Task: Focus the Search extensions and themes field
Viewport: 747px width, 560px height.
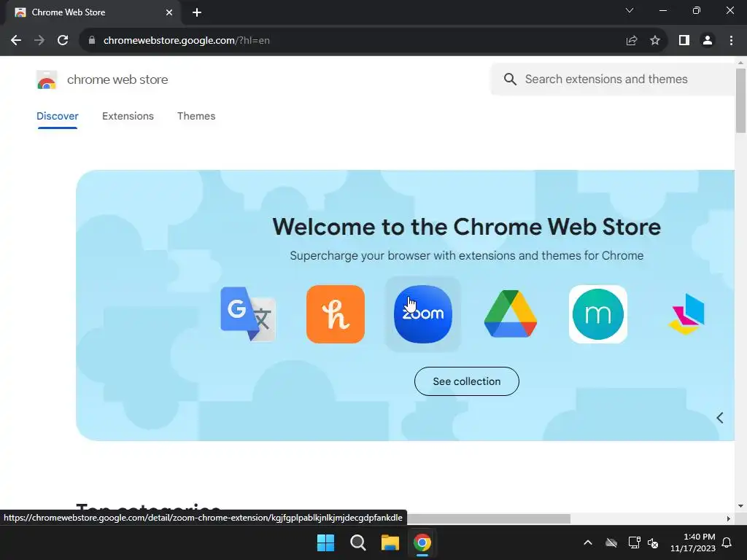Action: [x=613, y=79]
